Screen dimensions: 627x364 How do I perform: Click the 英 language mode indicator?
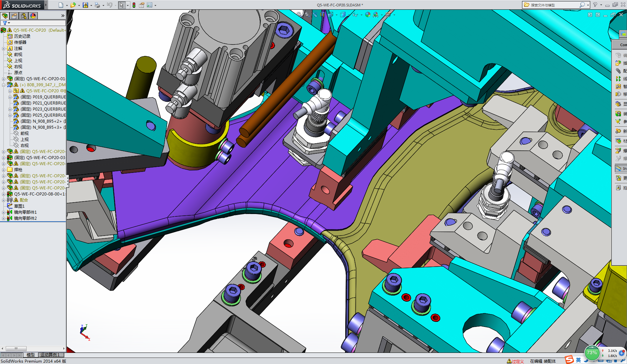point(578,360)
